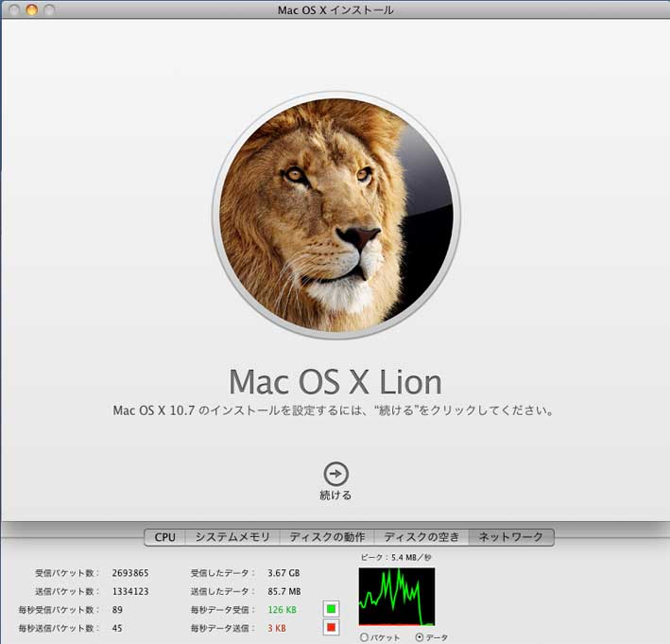Click green data received color swatch
Viewport: 670px width, 644px height.
click(x=331, y=609)
